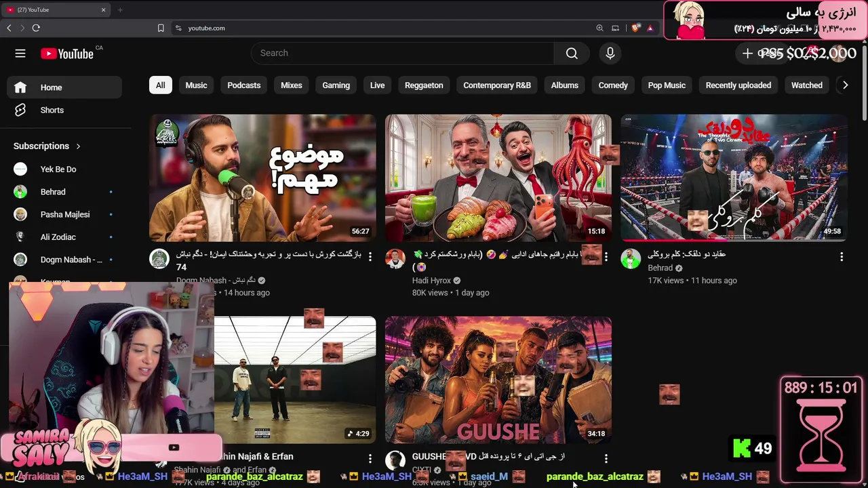Select the (27) YouTube browser tab
868x488 pixels.
[x=56, y=9]
